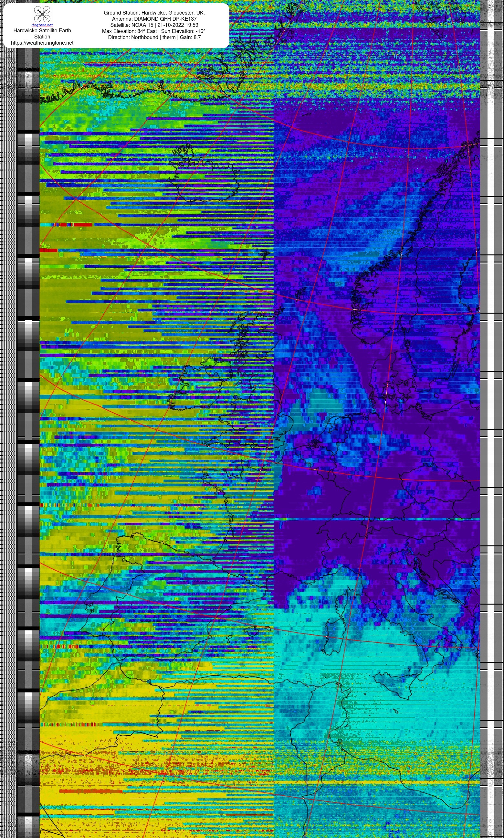Viewport: 504px width, 838px height.
Task: Click the red noise bar at the left edge
Action: tap(48, 251)
